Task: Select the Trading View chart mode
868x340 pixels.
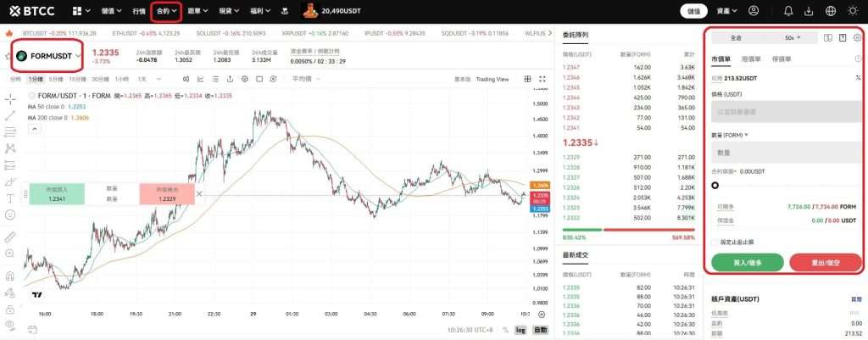Action: tap(492, 79)
